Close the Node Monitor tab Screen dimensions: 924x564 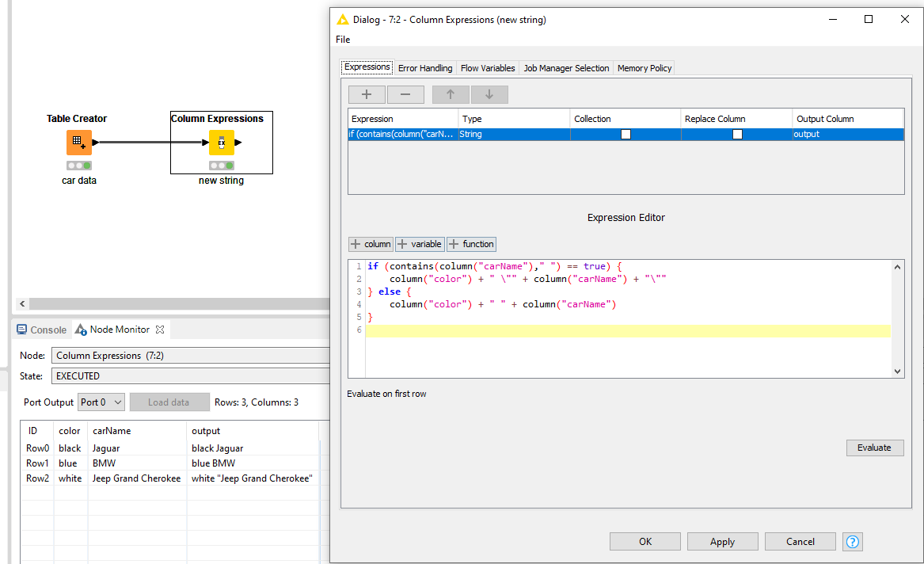pyautogui.click(x=160, y=330)
